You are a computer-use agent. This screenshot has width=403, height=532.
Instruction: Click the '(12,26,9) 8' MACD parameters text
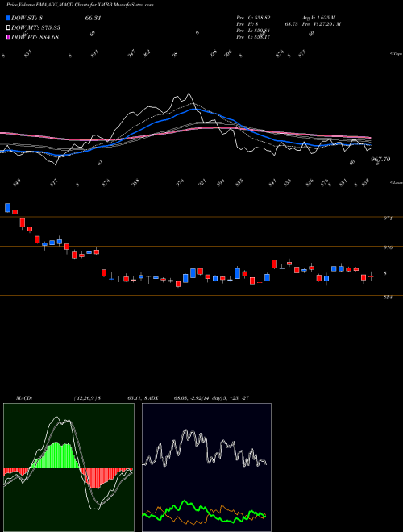pyautogui.click(x=87, y=398)
